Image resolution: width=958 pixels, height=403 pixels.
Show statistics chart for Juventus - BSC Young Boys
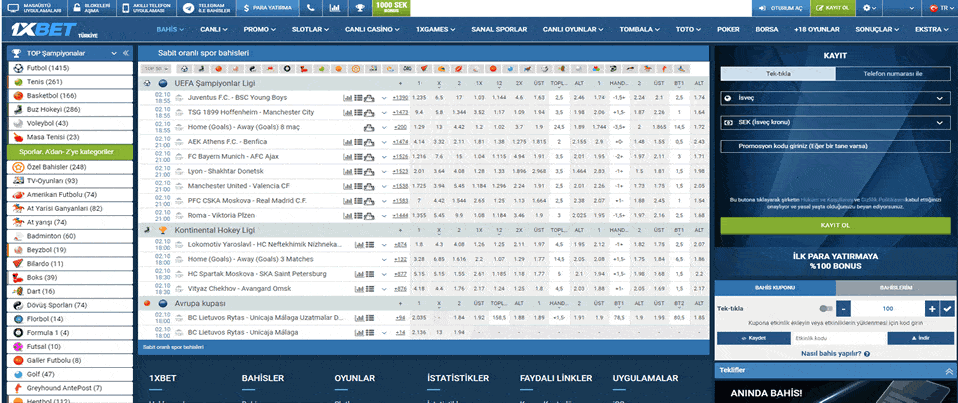coord(348,98)
